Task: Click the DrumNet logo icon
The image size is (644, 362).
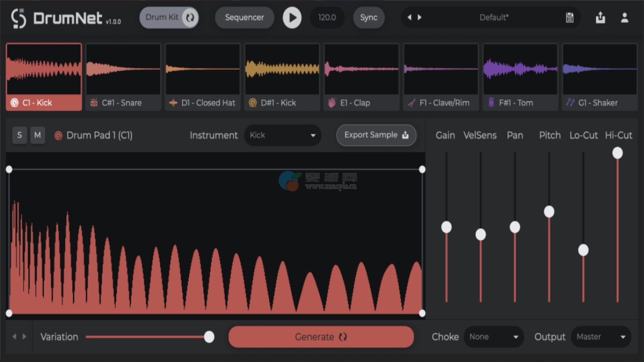Action: 18,18
